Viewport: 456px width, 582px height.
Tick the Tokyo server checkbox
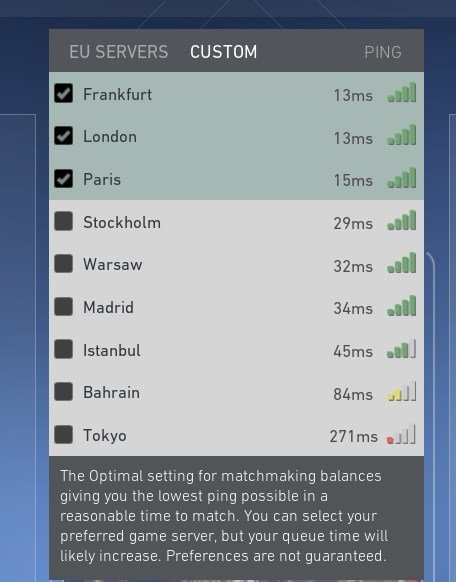(63, 435)
